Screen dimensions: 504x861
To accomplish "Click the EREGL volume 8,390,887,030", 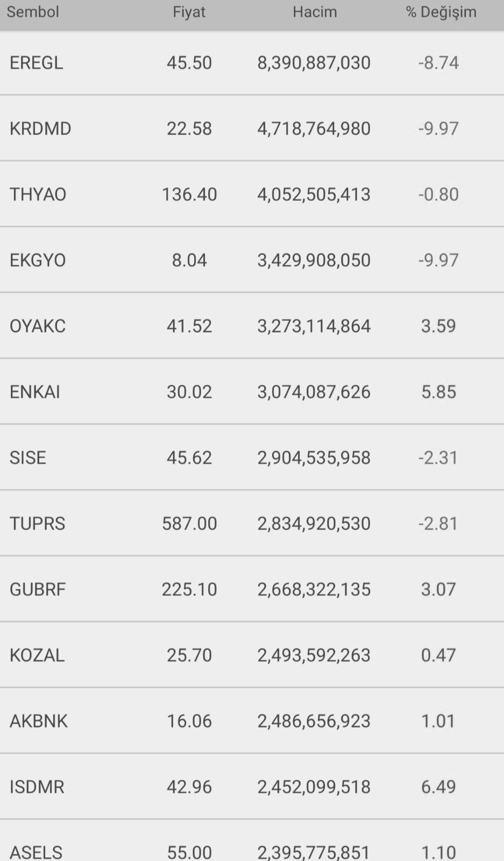I will [x=314, y=63].
